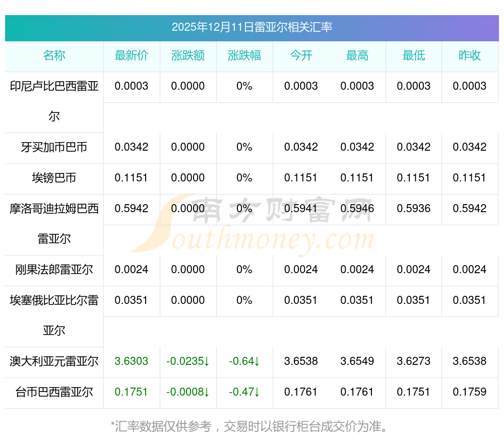
Task: Select the 涨跌额 column header
Action: click(188, 55)
